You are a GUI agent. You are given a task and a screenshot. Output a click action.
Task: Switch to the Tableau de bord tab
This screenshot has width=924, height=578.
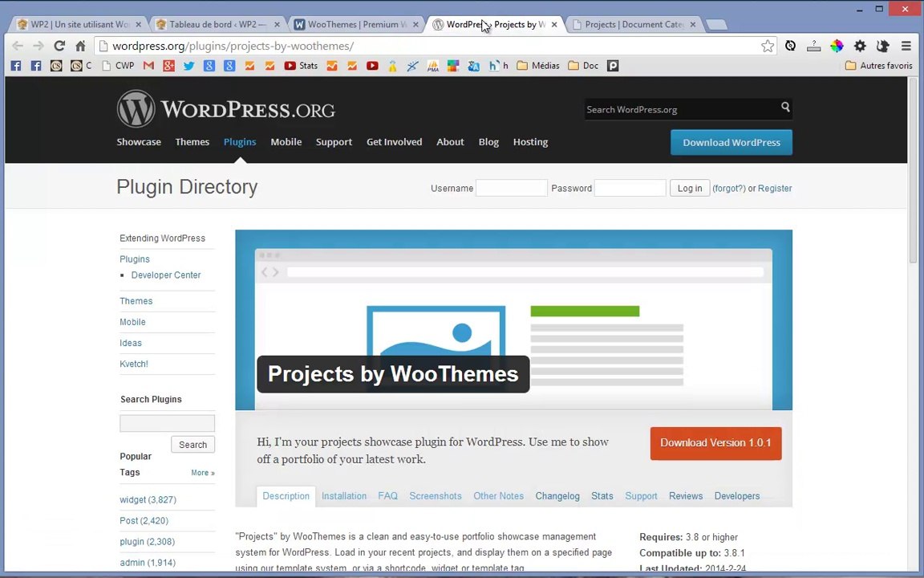[215, 24]
